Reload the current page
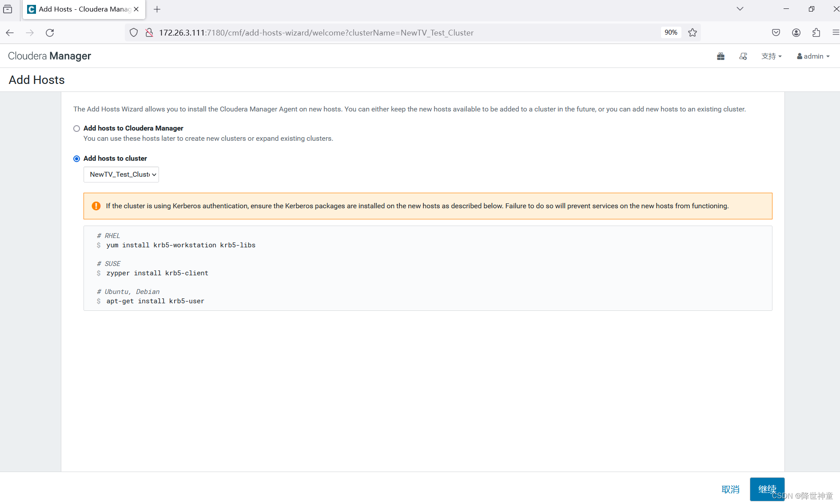This screenshot has width=840, height=504. [50, 32]
